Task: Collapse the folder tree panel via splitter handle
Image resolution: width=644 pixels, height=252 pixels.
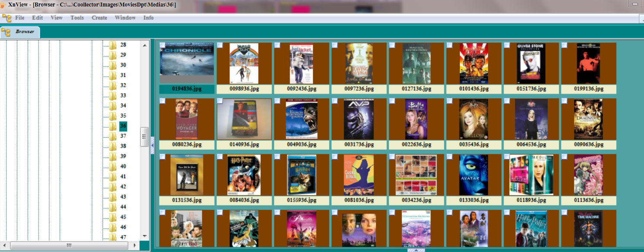Action: coord(152,145)
